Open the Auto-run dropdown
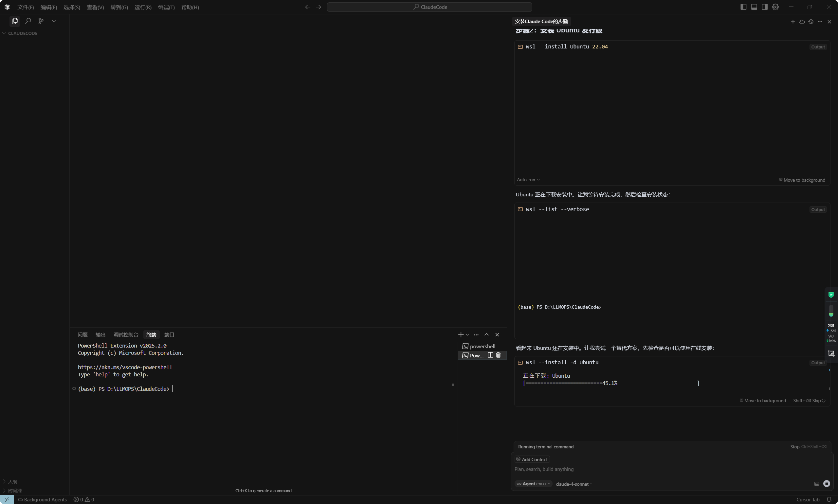This screenshot has width=838, height=504. coord(528,180)
